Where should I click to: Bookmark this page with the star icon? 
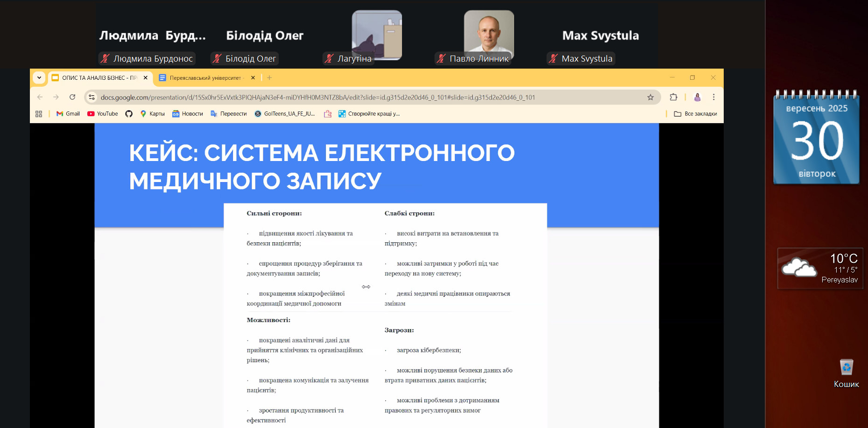tap(650, 97)
